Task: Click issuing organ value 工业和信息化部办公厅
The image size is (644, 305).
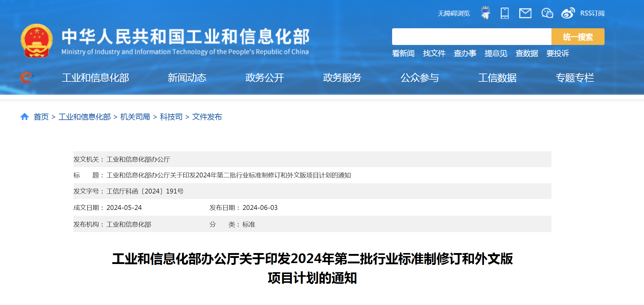Action: coord(138,159)
